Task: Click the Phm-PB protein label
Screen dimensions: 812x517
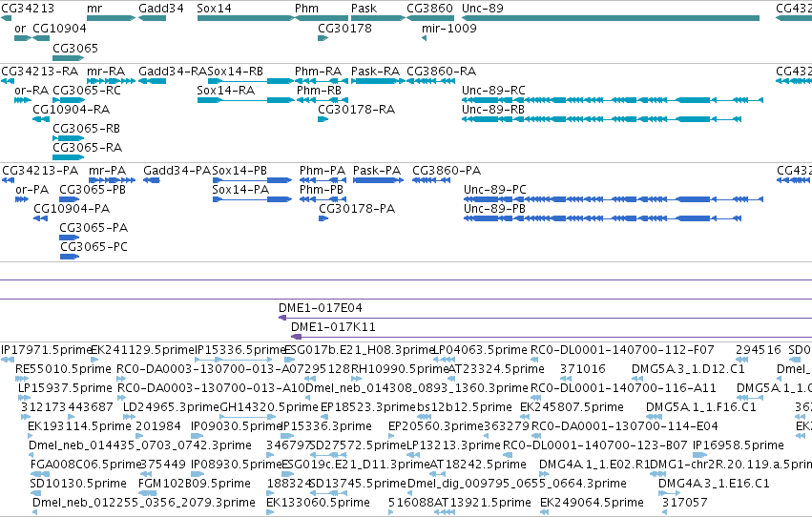Action: (321, 190)
